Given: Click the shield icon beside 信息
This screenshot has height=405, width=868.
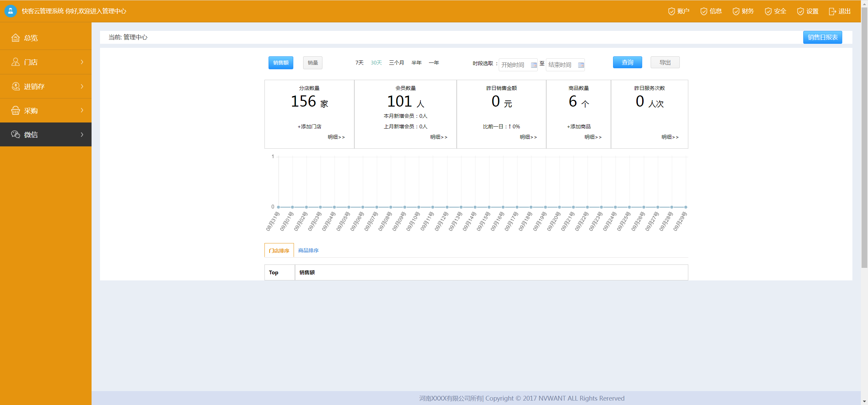Looking at the screenshot, I should (x=704, y=11).
